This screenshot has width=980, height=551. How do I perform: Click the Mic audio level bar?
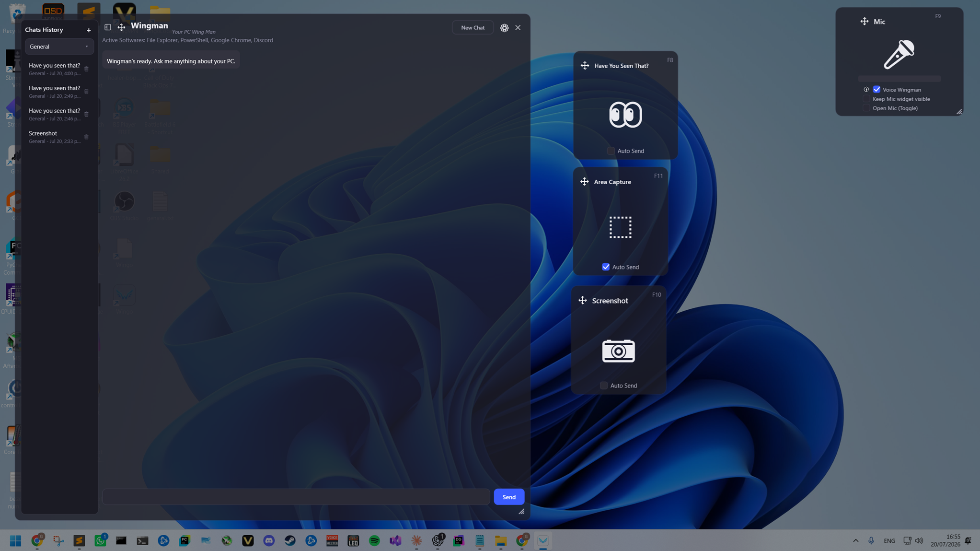pos(899,78)
